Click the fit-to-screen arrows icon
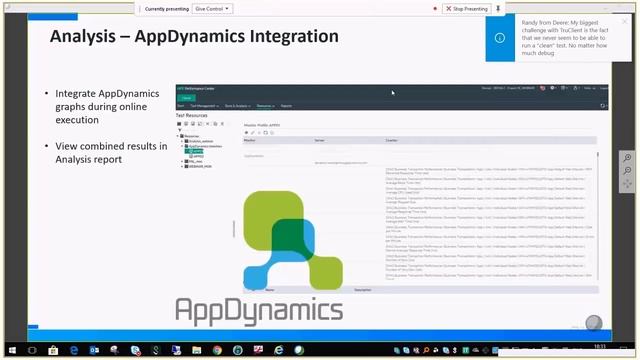 [x=627, y=184]
